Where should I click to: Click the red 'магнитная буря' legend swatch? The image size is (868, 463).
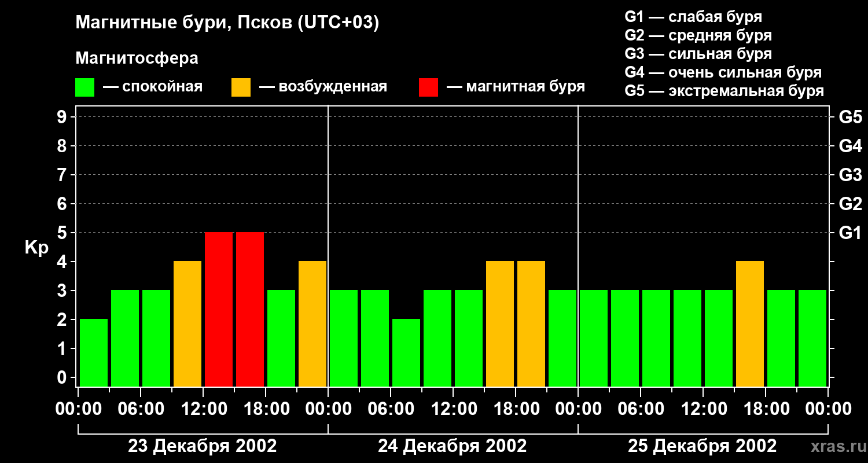428,87
